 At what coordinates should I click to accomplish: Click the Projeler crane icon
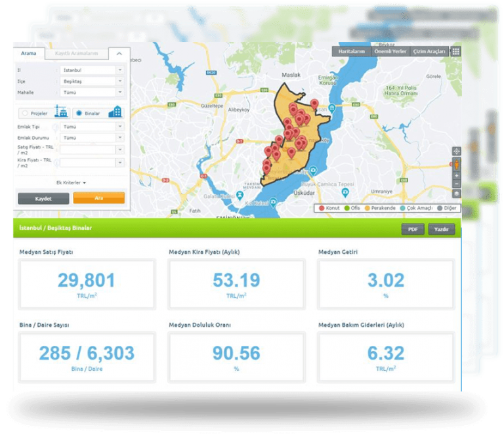(x=62, y=113)
